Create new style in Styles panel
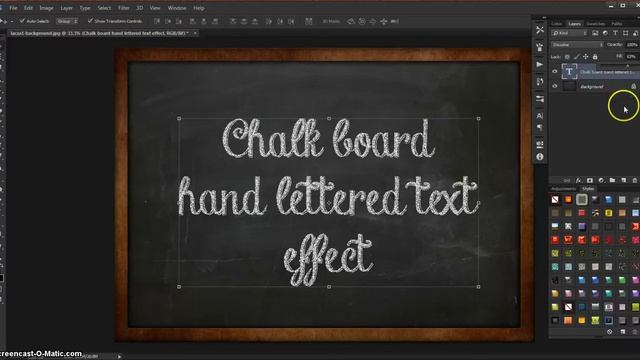Image resolution: width=640 pixels, height=360 pixels. [623, 332]
